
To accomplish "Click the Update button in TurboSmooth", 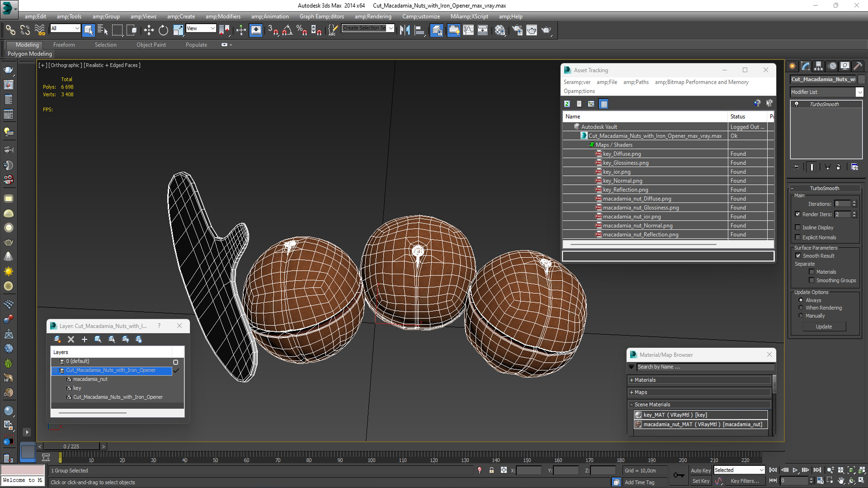I will [824, 327].
